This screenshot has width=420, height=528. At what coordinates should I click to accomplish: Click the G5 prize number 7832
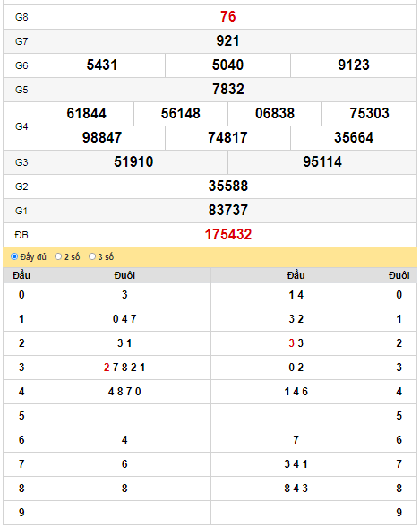[228, 90]
